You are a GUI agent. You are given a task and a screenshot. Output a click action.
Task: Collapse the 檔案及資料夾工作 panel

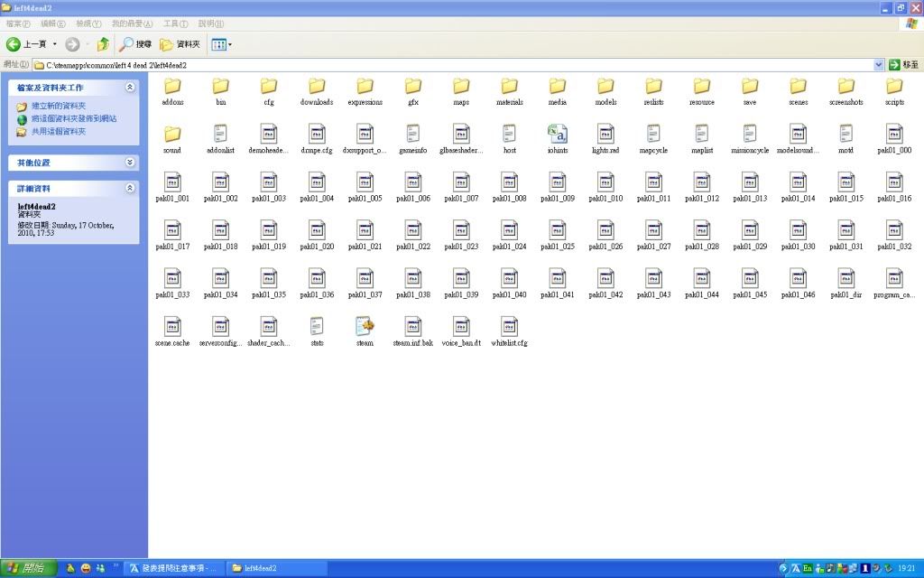point(130,88)
